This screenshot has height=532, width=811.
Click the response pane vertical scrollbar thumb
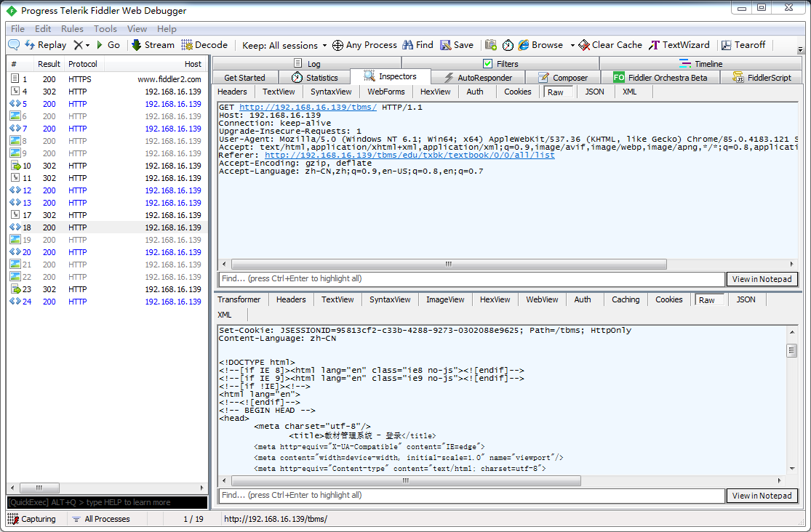[791, 350]
